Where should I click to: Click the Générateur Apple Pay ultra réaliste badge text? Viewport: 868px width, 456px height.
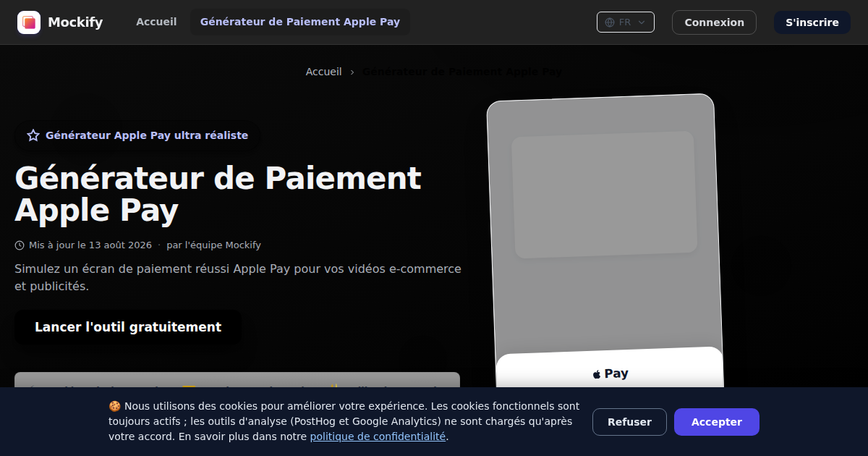coord(147,135)
